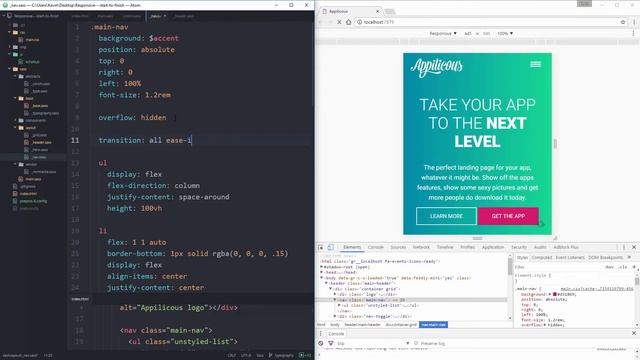Toggle the .cls class editor button

click(x=622, y=267)
